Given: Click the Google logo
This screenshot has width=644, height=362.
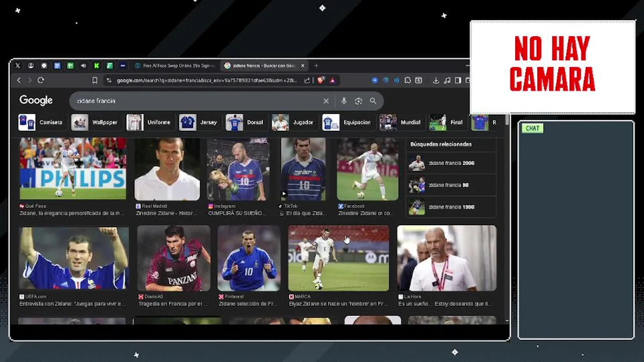Looking at the screenshot, I should coord(36,100).
